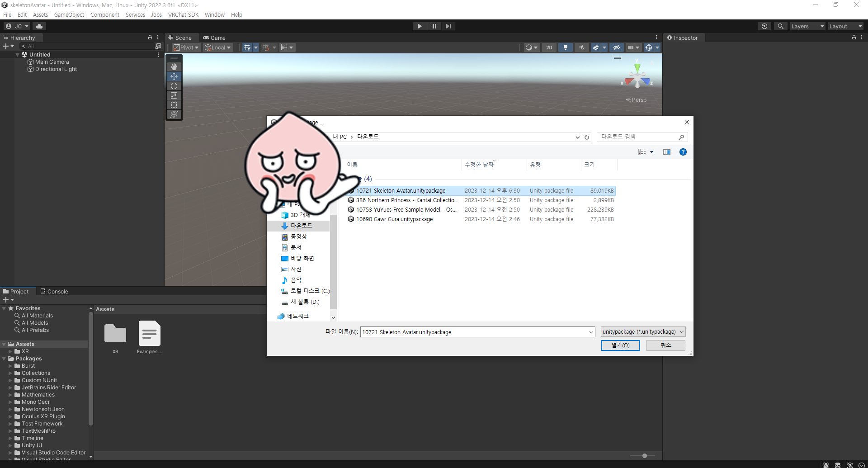This screenshot has height=468, width=868.
Task: Switch to the Game tab
Action: point(214,38)
